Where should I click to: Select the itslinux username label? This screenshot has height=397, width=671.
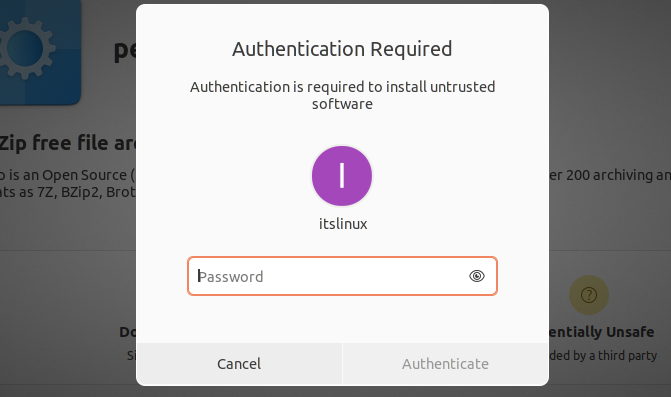point(343,224)
